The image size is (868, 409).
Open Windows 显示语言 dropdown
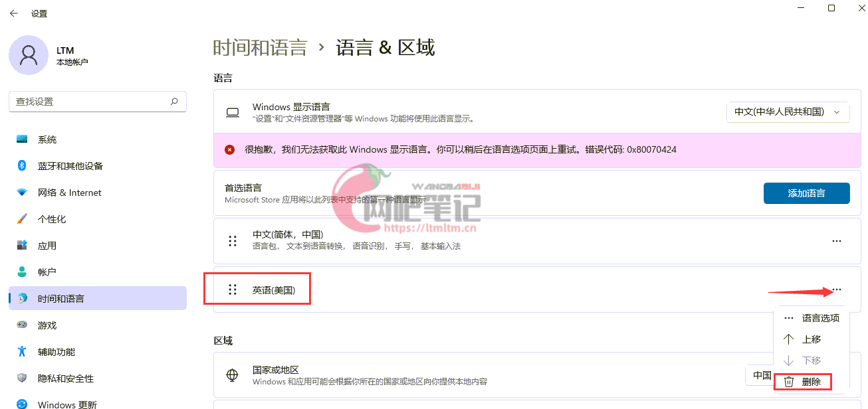[788, 112]
